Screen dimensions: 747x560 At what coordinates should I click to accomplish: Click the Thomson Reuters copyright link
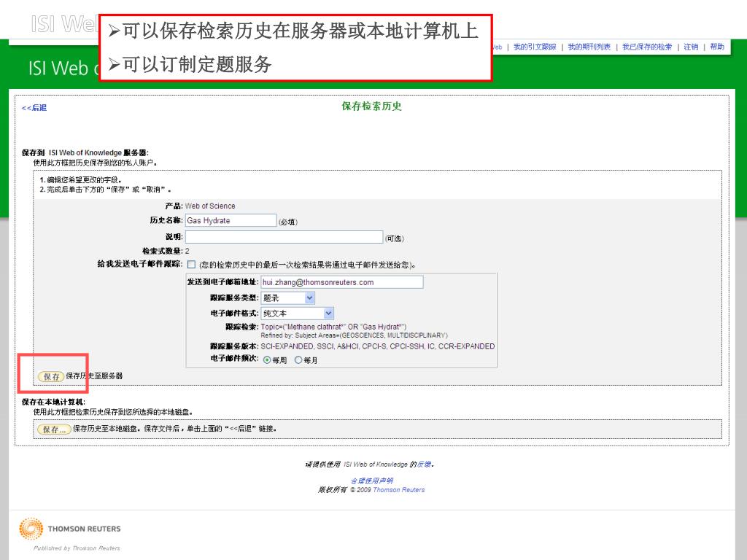(x=399, y=489)
